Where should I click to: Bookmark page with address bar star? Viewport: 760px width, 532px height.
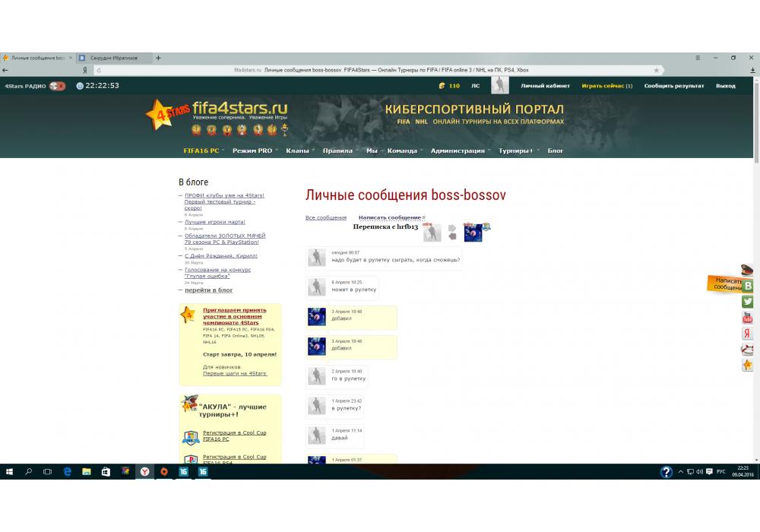pos(657,70)
